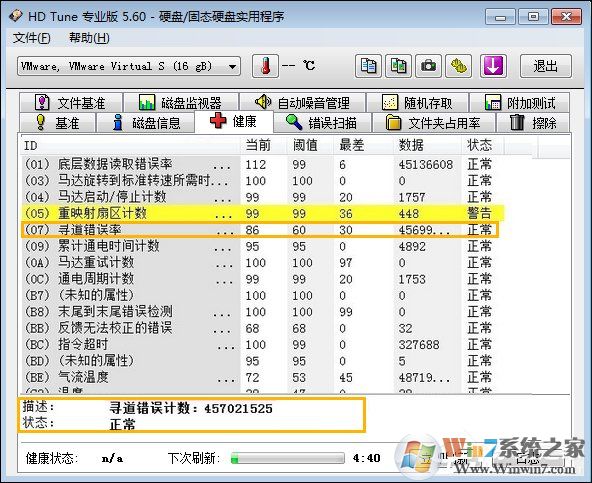Viewport: 592px width, 483px height.
Task: Select the (0A) 马达重试计数 row
Action: coord(262,262)
